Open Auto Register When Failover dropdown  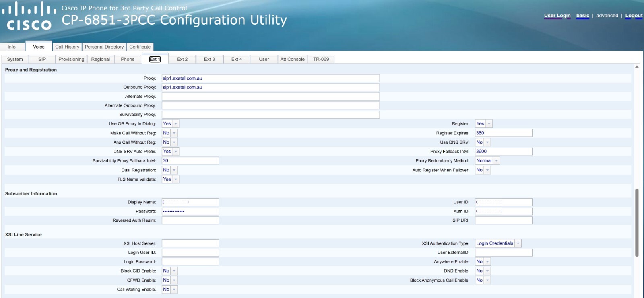(483, 170)
